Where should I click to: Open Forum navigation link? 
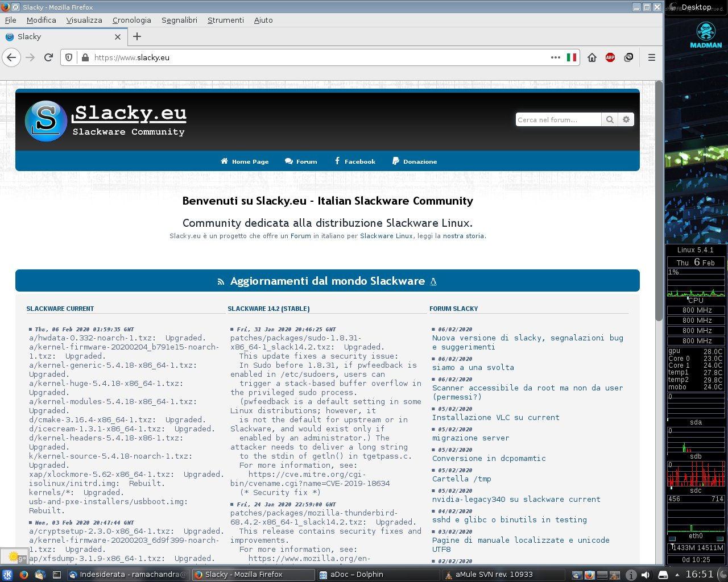coord(301,161)
